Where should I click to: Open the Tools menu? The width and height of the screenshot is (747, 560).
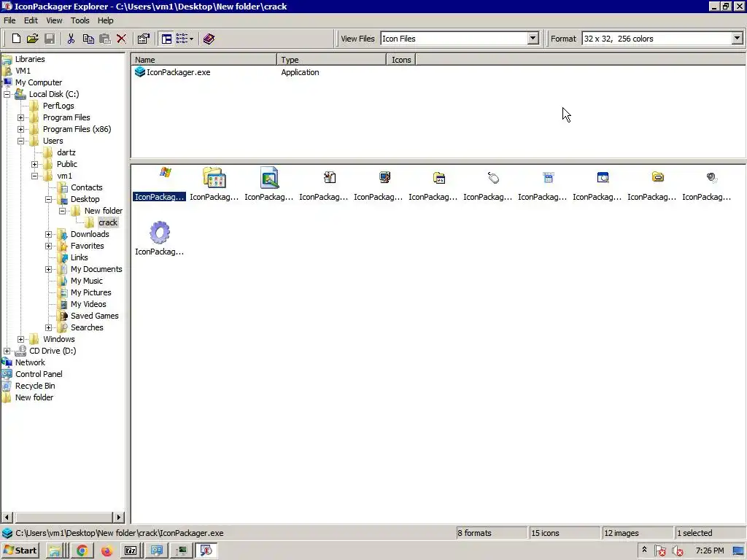click(x=80, y=20)
